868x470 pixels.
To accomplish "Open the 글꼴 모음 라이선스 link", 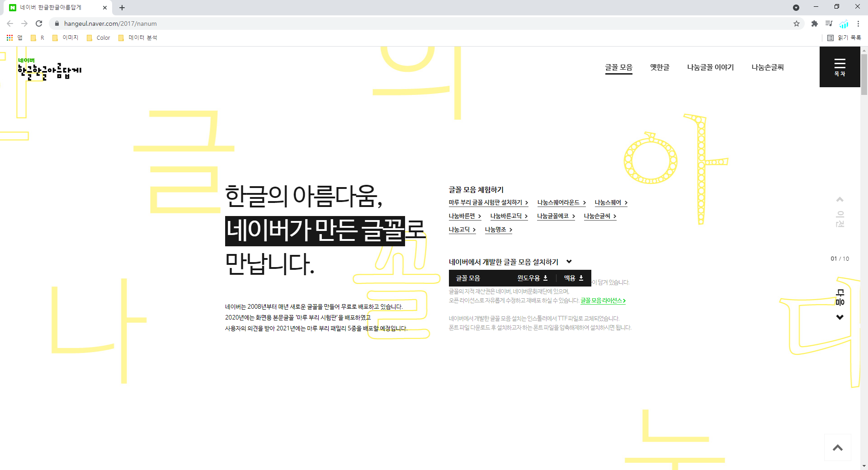I will tap(603, 301).
